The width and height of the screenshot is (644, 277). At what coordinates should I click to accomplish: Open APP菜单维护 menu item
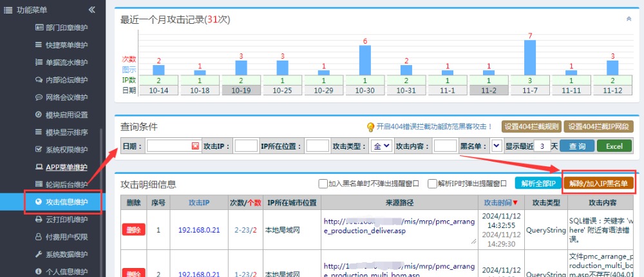coord(66,167)
